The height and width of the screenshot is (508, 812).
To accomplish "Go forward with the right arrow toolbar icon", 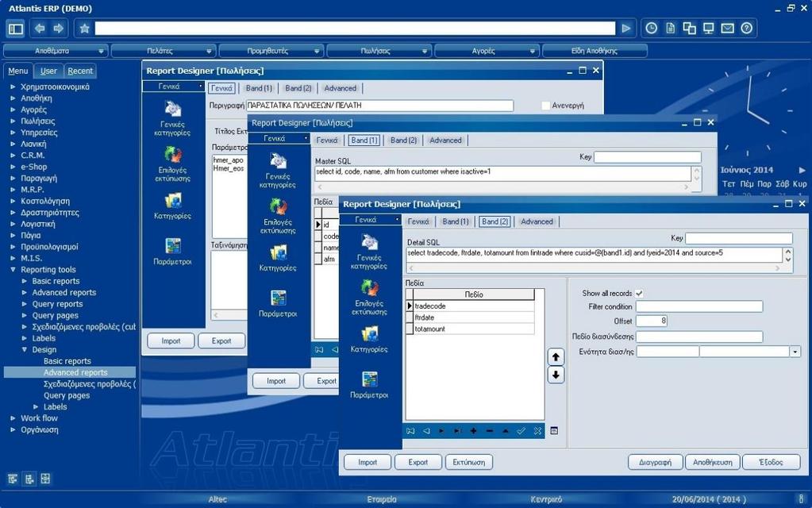I will tap(59, 29).
